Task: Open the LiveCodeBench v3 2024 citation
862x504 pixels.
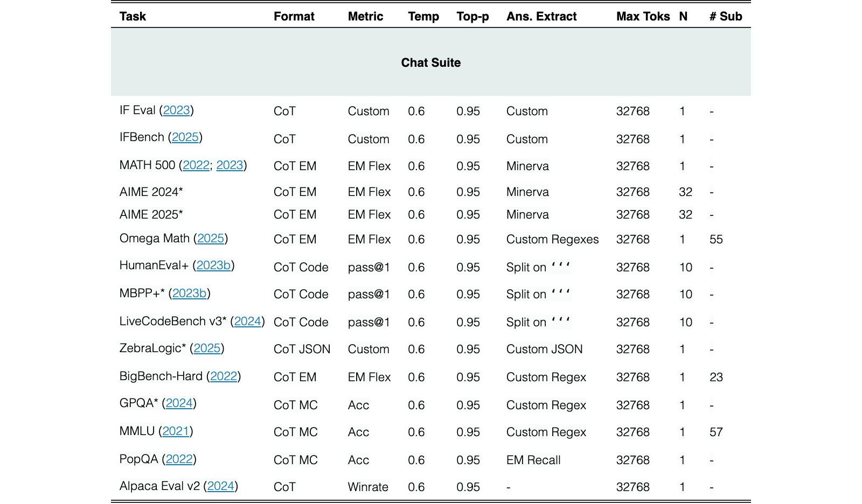Action: [x=248, y=321]
